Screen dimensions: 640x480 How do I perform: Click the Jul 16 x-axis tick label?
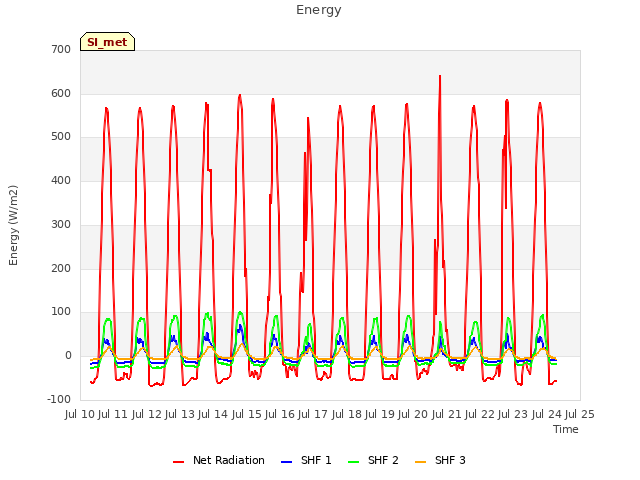[280, 415]
